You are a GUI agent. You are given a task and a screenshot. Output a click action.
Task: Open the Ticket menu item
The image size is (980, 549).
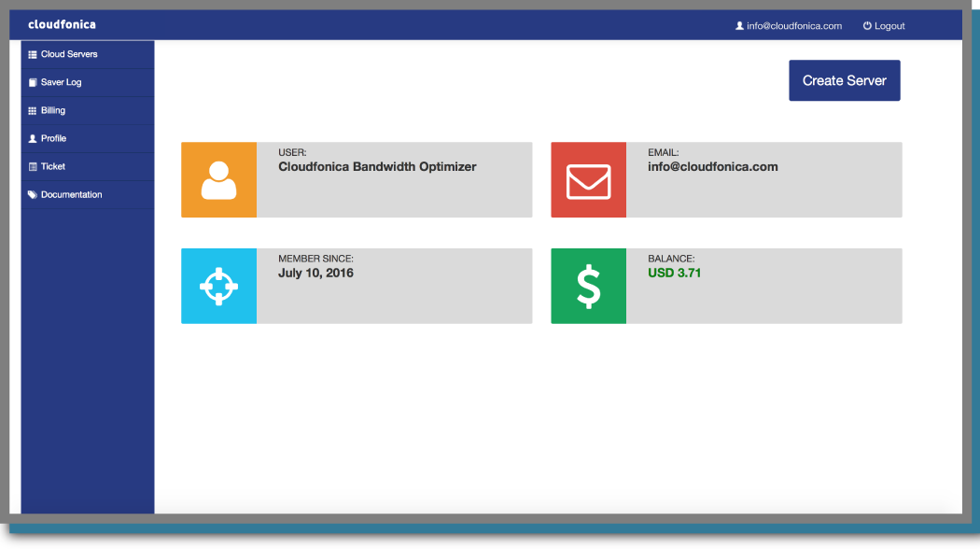(88, 167)
